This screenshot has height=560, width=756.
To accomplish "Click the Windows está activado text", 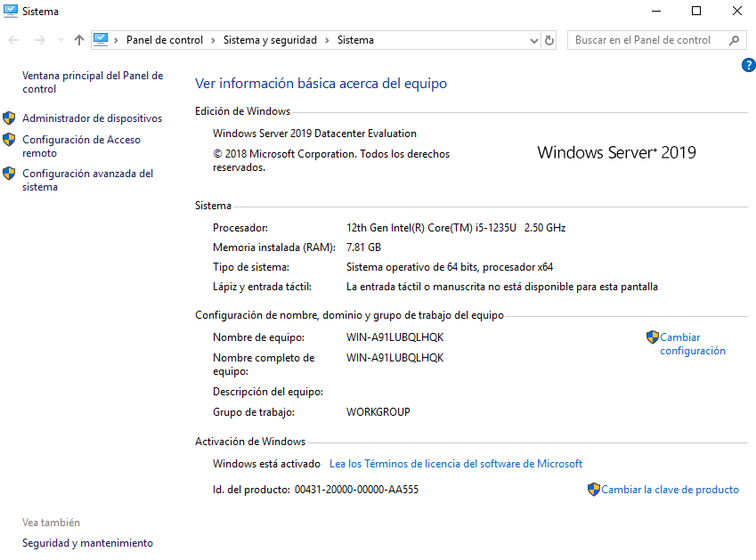I will coord(266,464).
